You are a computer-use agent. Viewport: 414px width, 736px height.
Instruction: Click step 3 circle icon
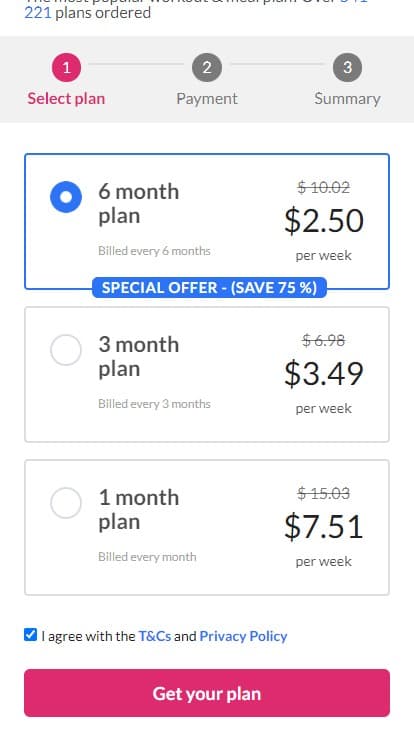tap(347, 68)
